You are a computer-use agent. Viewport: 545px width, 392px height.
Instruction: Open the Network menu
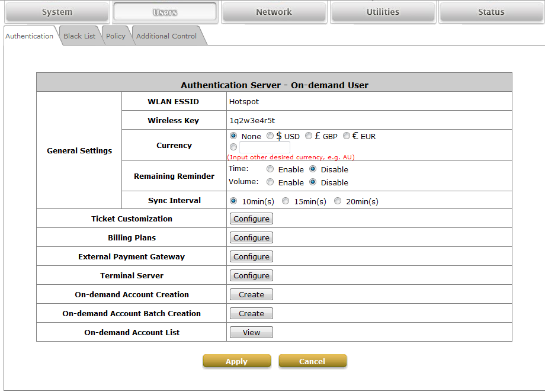click(274, 12)
